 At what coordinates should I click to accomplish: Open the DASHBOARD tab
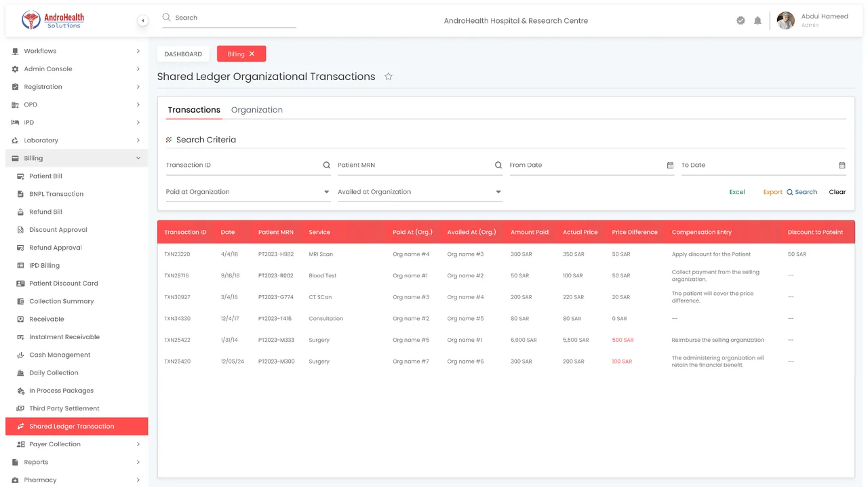(x=183, y=54)
